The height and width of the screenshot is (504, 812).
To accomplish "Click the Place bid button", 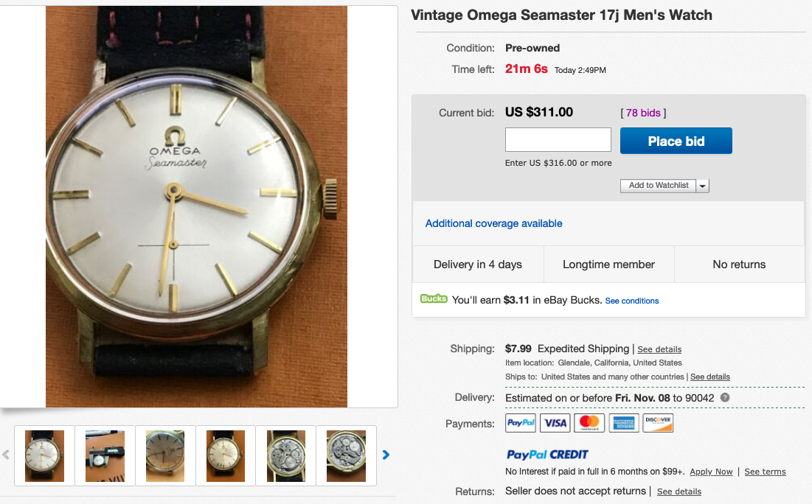I will point(676,141).
